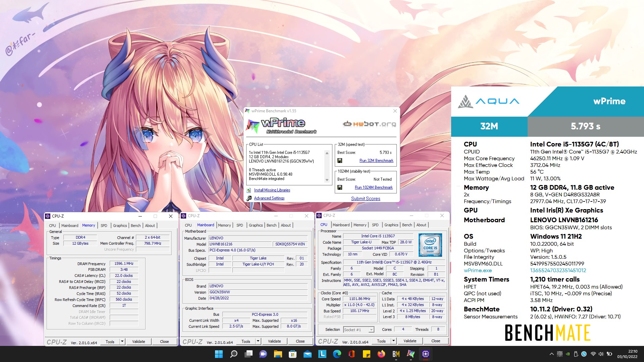This screenshot has height=362, width=644.
Task: Click Close button in CPU-Z Mainboard window
Action: tap(300, 341)
